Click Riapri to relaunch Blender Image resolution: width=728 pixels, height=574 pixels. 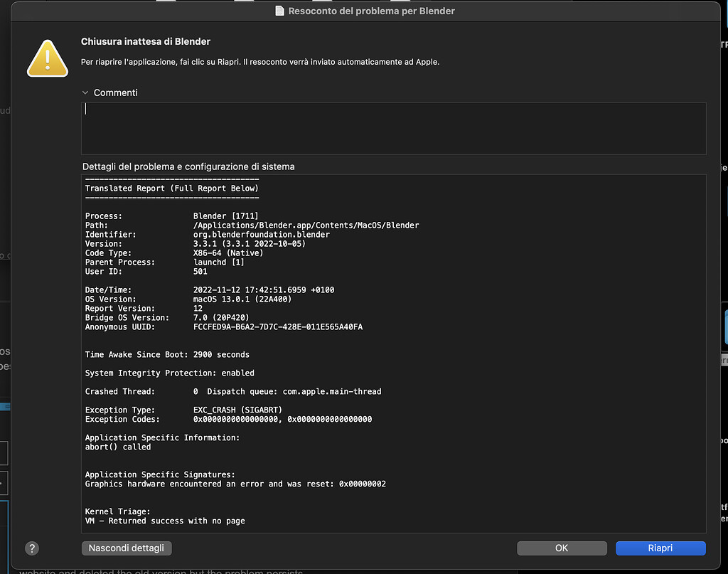(x=660, y=548)
